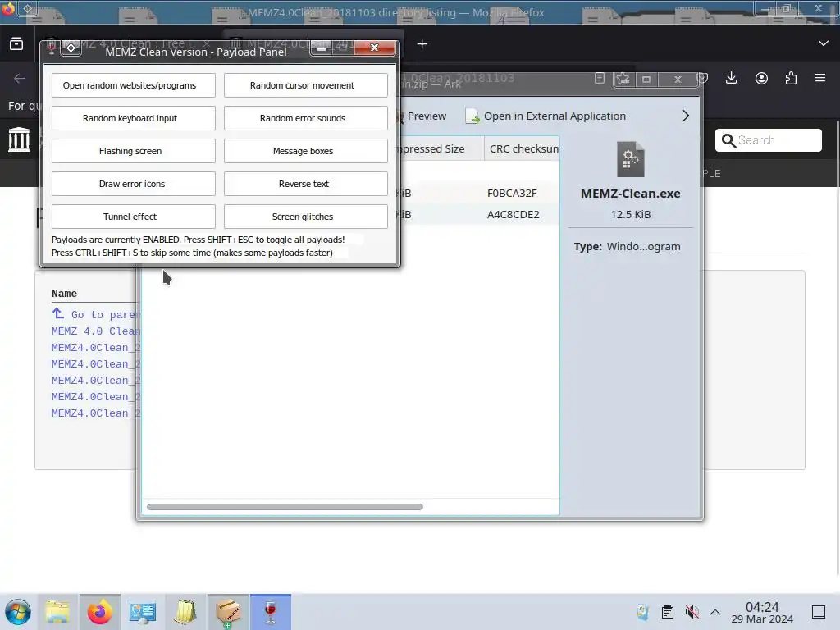Toggle 'Open random websites/programs' payload
Image resolution: width=840 pixels, height=630 pixels.
coord(134,85)
